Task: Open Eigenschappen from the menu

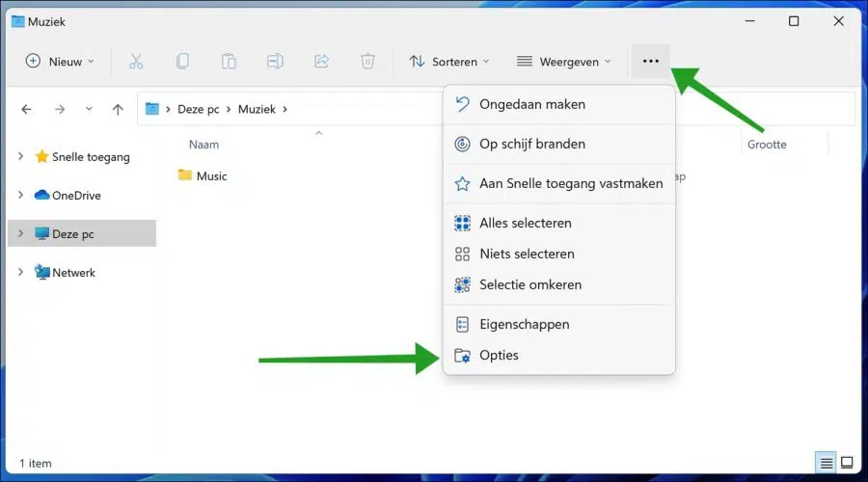Action: point(559,324)
